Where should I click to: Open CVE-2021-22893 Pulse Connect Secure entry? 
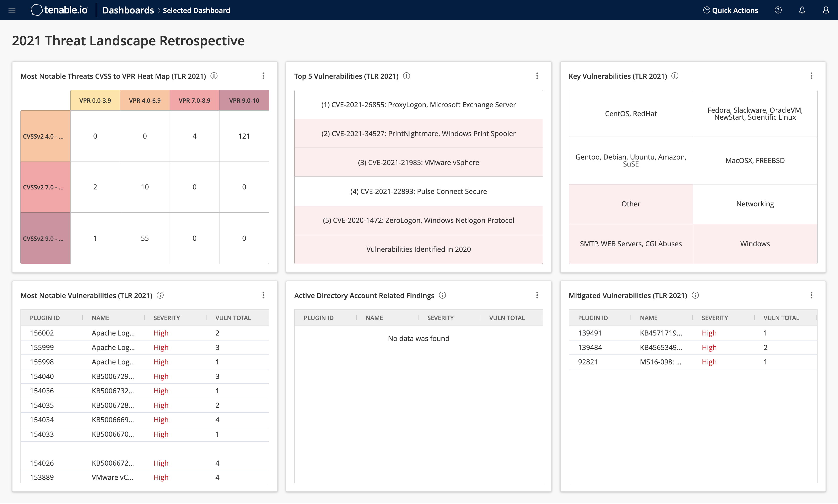tap(419, 191)
